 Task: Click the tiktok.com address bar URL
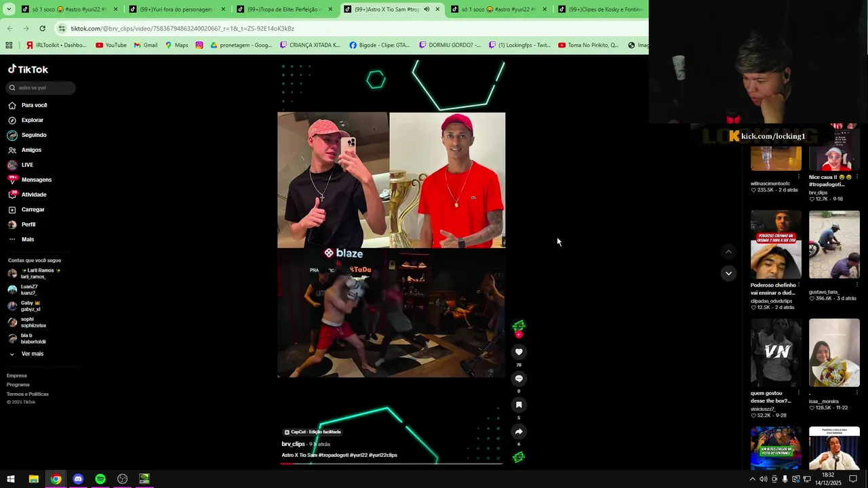pyautogui.click(x=182, y=28)
